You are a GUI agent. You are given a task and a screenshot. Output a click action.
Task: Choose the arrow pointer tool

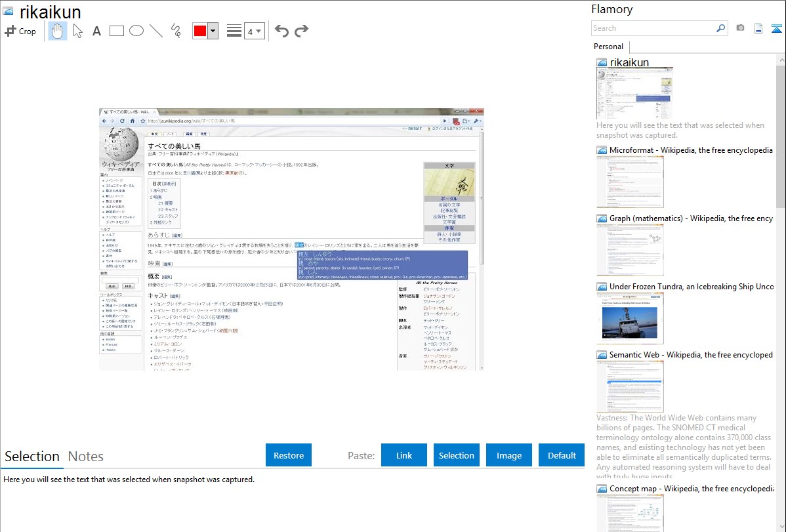point(77,31)
